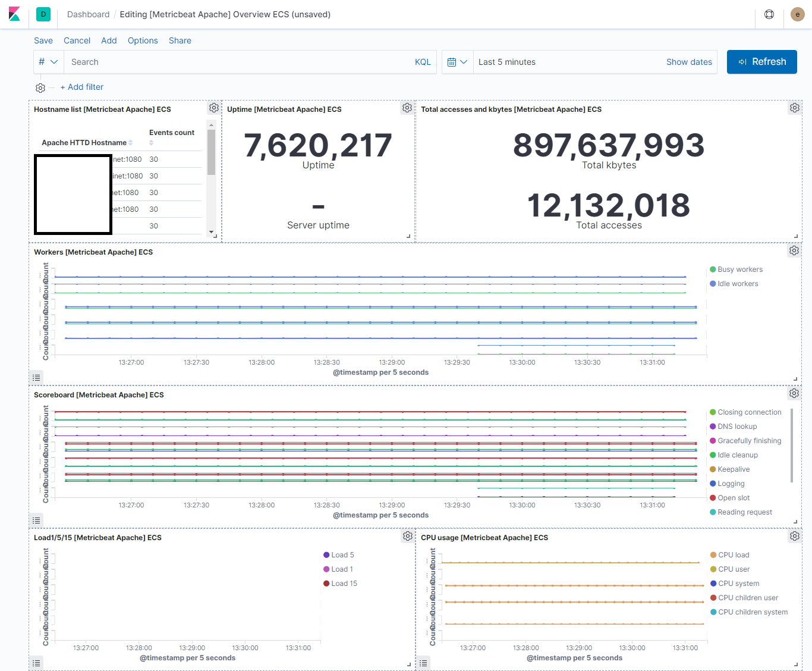812x671 pixels.
Task: Click Scoreboard legend scrollbar
Action: click(x=792, y=446)
